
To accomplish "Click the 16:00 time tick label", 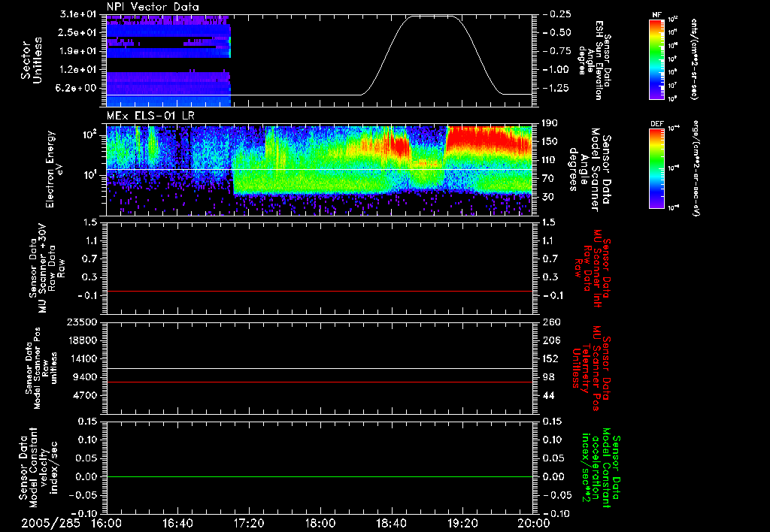I will coord(107,523).
